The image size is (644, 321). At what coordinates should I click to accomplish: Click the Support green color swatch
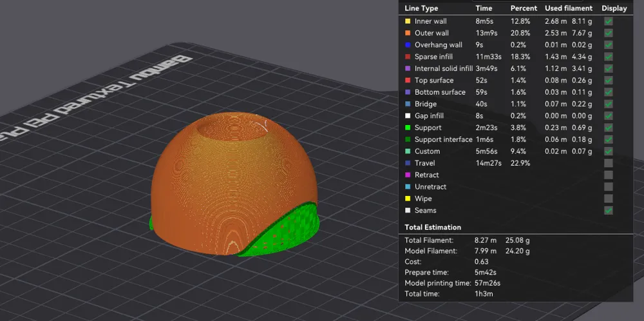(x=408, y=128)
